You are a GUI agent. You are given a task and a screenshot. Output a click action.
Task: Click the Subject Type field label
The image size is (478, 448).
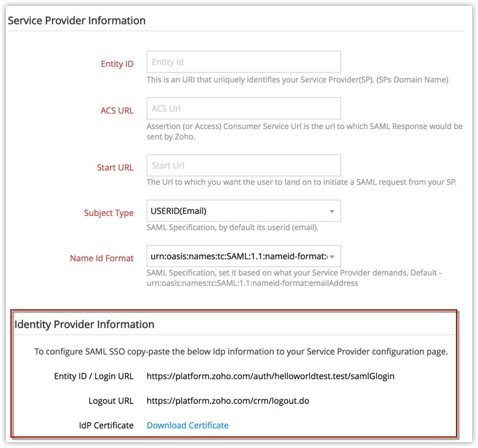108,213
